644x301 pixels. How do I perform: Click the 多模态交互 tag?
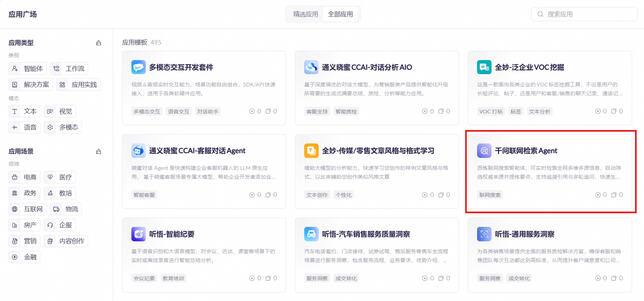point(147,111)
